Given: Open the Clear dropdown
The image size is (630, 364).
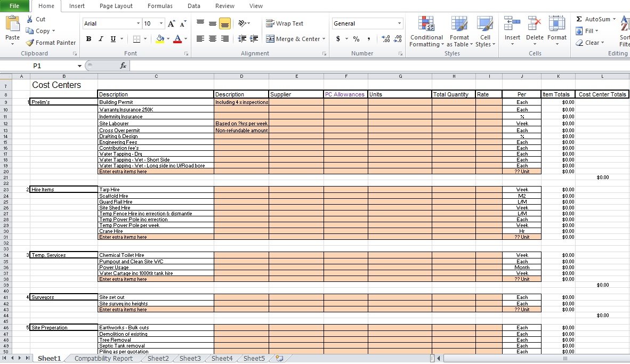Looking at the screenshot, I should 590,43.
